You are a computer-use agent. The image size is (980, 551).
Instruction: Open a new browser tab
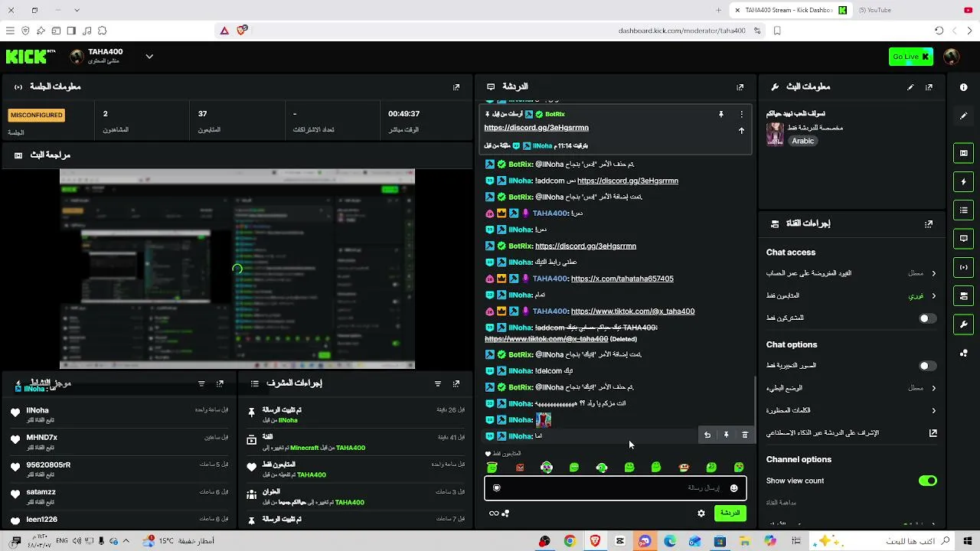tap(718, 10)
